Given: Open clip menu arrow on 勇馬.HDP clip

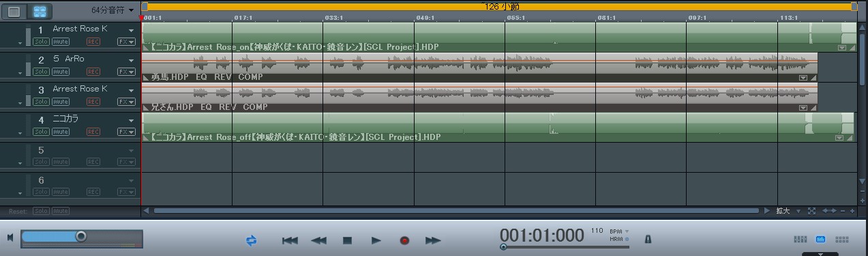Looking at the screenshot, I should point(803,78).
